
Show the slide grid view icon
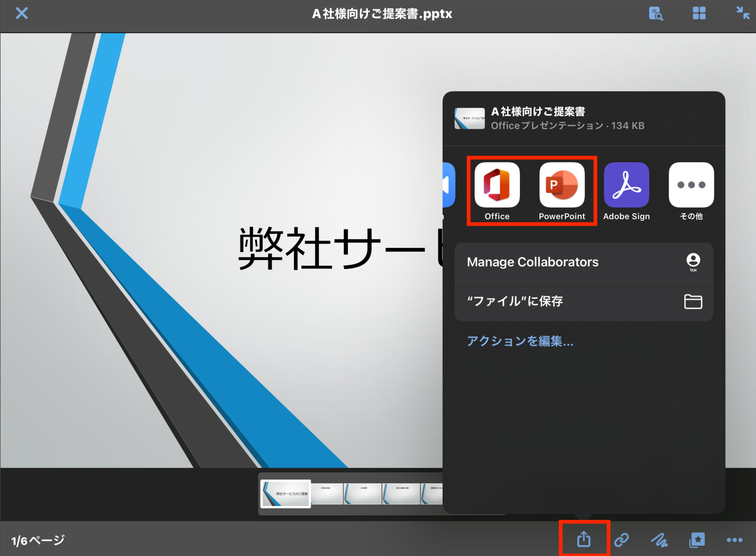tap(699, 13)
